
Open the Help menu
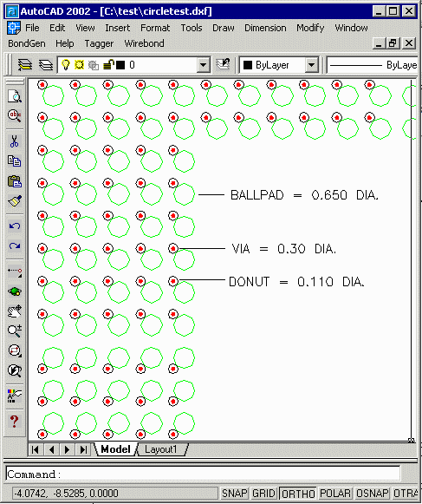64,43
